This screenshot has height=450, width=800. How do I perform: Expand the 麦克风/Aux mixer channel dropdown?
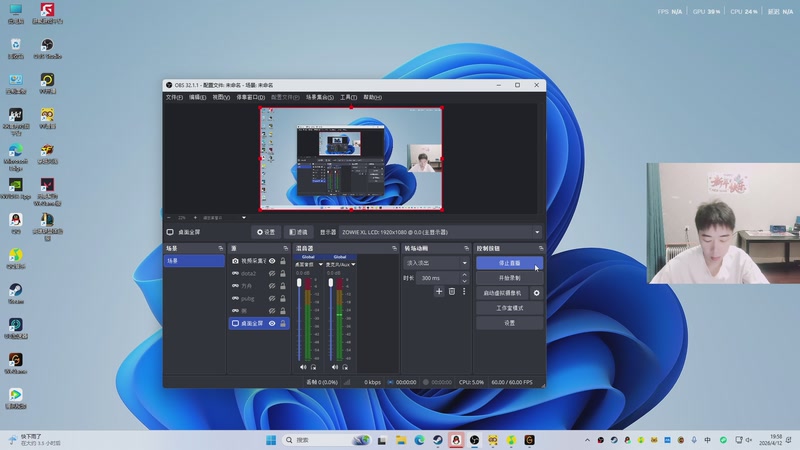[x=353, y=264]
